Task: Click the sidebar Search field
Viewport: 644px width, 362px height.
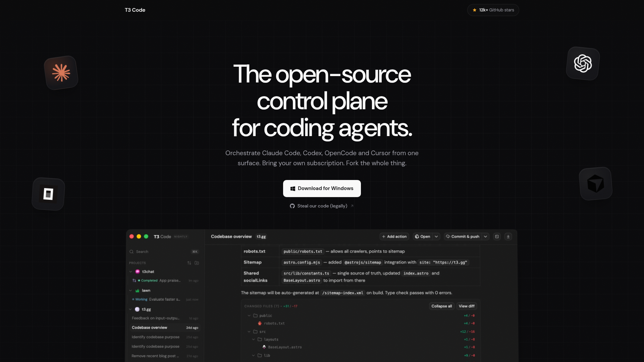Action: (x=164, y=252)
